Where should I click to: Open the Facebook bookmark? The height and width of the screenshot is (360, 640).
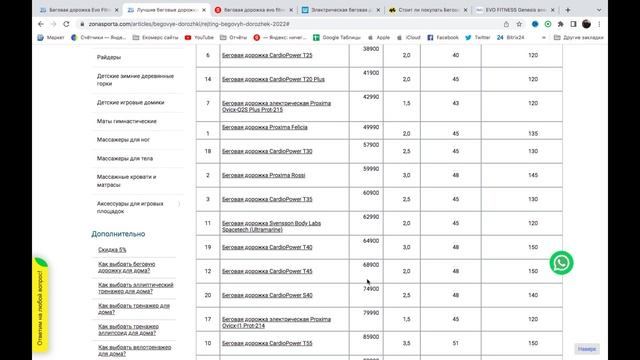[x=443, y=38]
